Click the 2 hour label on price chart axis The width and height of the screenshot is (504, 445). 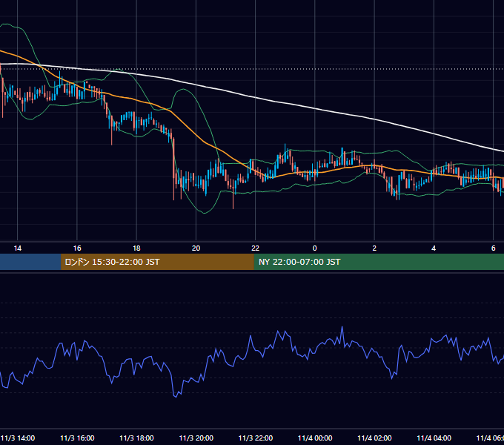point(374,248)
